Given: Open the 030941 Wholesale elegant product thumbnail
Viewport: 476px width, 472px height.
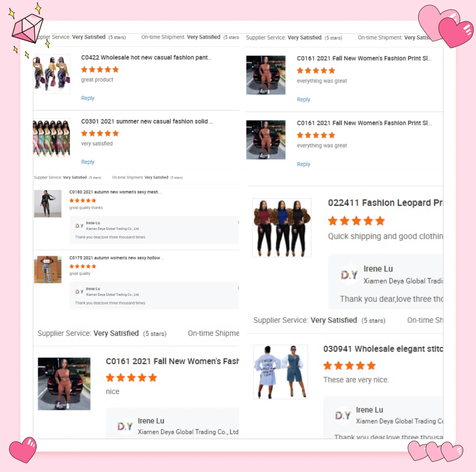Looking at the screenshot, I should [281, 372].
